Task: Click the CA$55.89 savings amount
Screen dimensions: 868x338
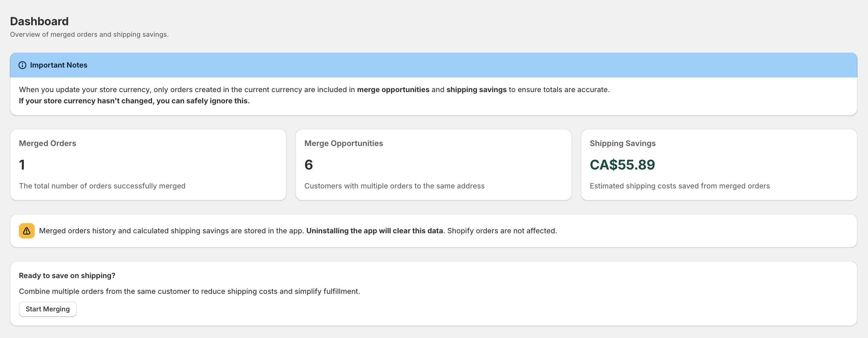Action: click(x=622, y=165)
